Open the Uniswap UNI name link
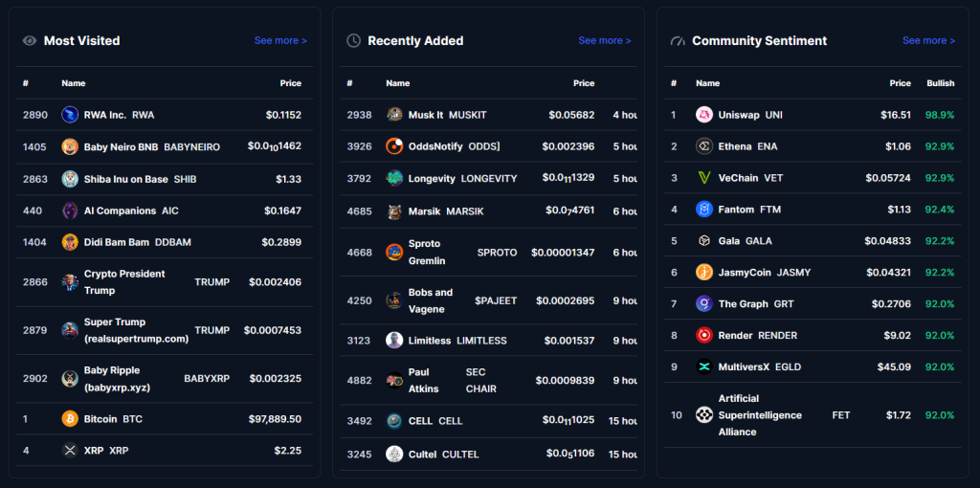This screenshot has height=488, width=980. 750,115
